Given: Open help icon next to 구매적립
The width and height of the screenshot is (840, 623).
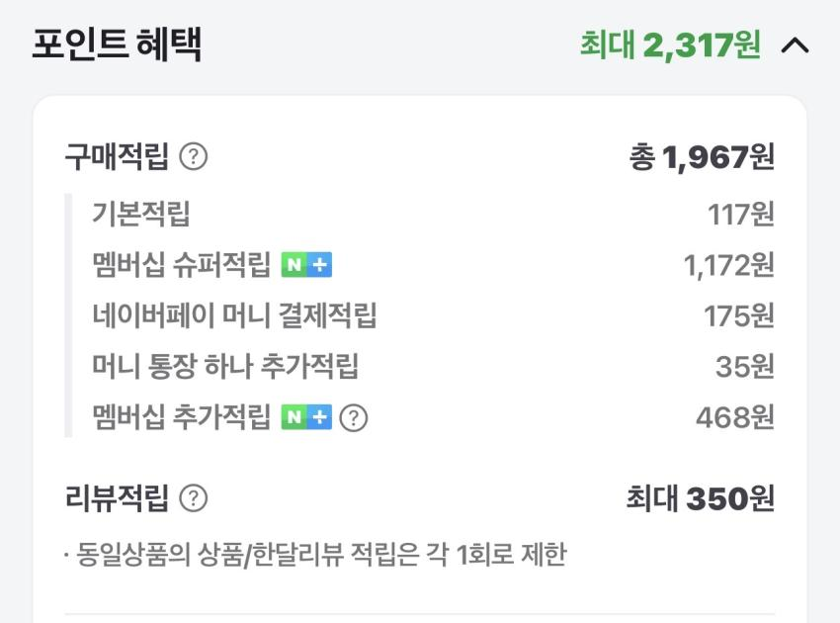Looking at the screenshot, I should click(194, 157).
